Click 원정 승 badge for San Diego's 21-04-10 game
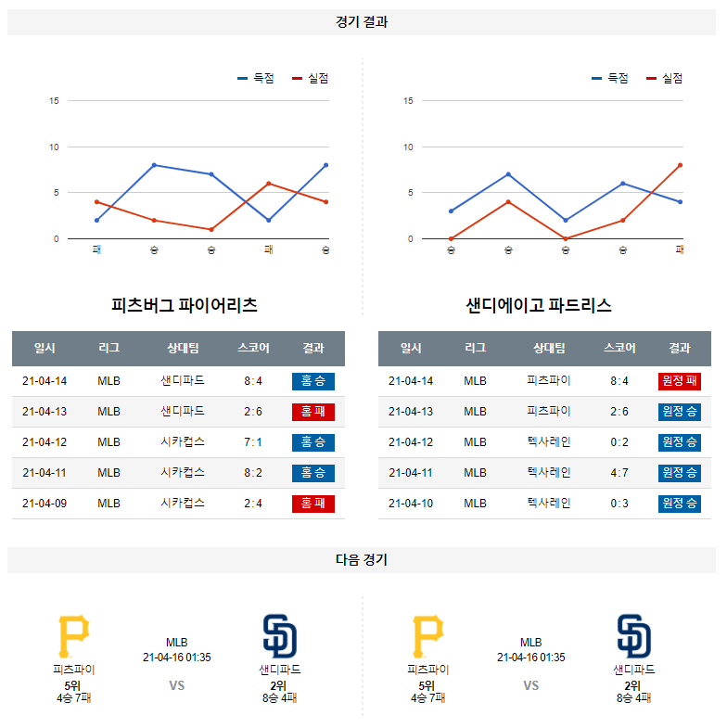The image size is (727, 728). coord(679,504)
